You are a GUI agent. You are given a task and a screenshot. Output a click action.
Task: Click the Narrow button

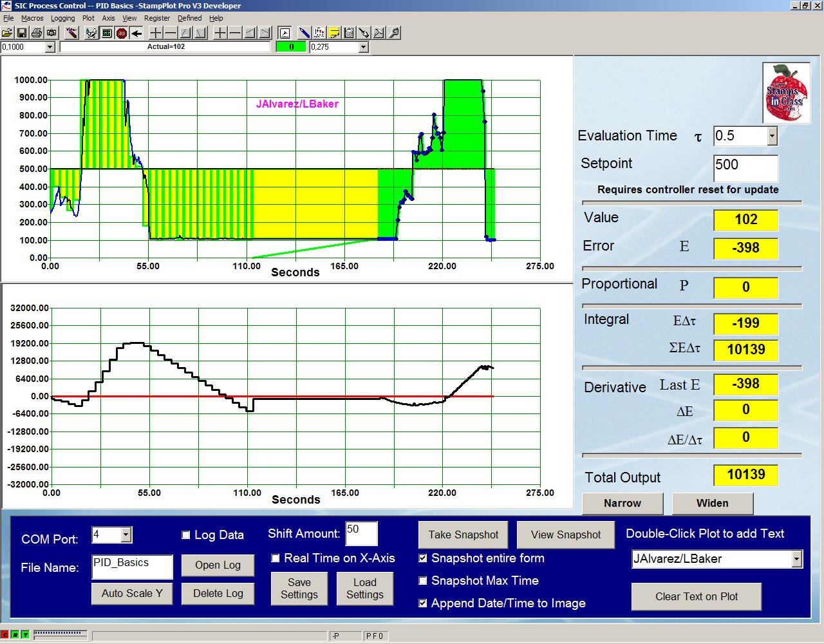point(623,504)
